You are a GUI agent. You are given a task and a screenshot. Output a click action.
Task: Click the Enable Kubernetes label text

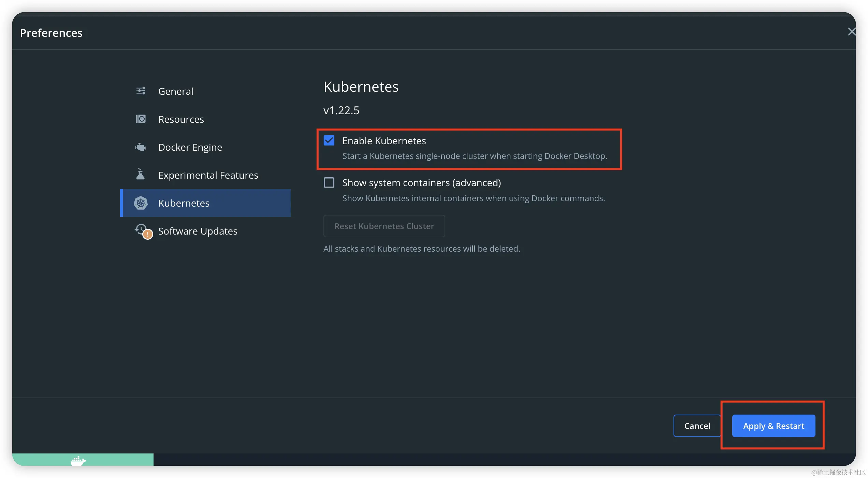(x=384, y=141)
